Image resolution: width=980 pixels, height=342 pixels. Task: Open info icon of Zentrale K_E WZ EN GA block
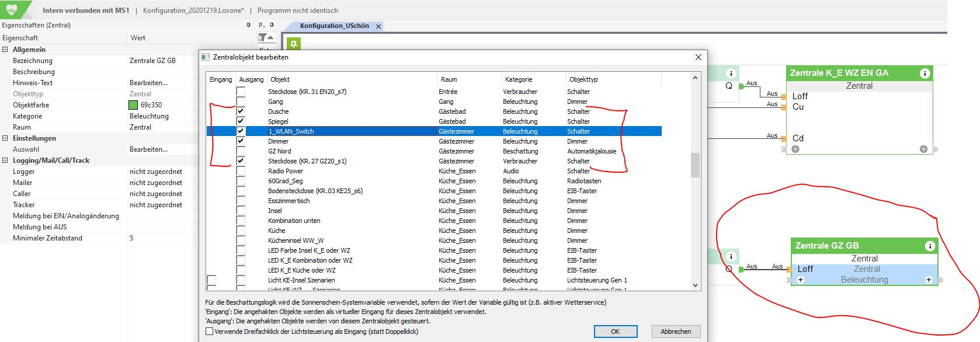coord(925,73)
